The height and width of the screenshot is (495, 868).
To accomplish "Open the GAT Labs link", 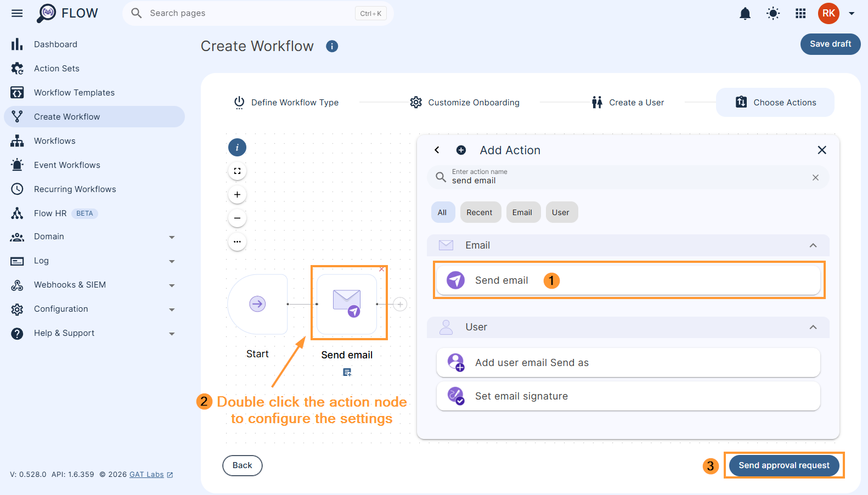I will coord(146,475).
